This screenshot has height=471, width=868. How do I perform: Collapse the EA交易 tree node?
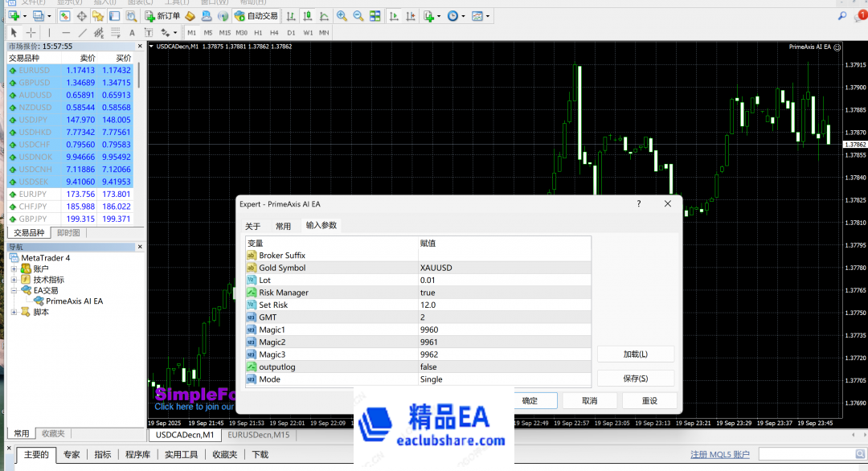coord(14,290)
